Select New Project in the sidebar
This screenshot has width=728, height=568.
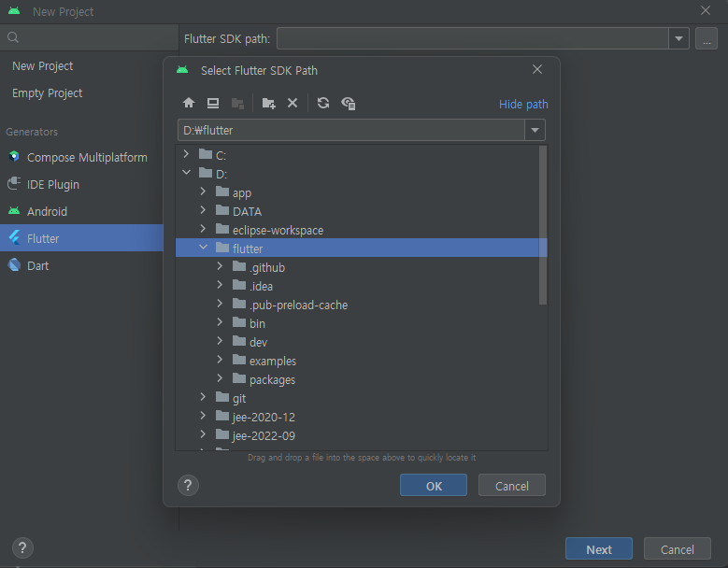pos(43,66)
